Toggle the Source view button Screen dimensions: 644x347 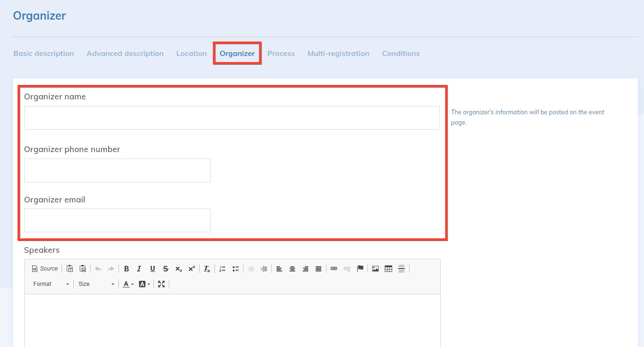click(45, 269)
